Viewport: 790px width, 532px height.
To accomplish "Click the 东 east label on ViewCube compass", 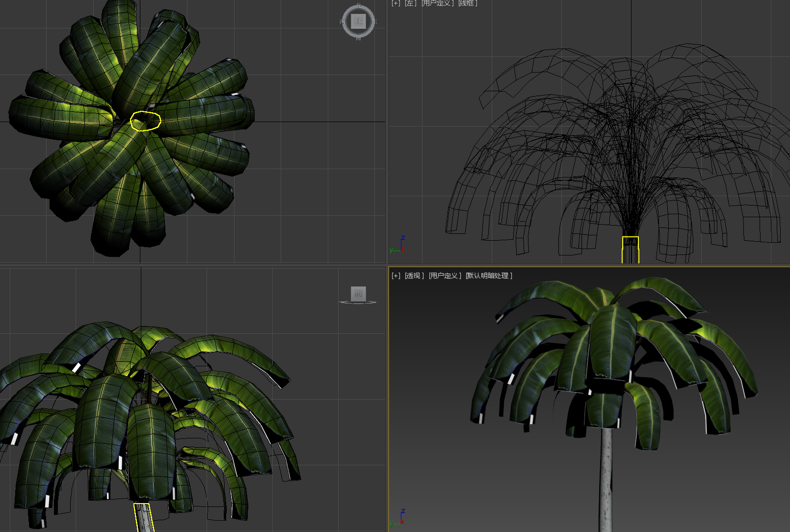I will (x=375, y=22).
